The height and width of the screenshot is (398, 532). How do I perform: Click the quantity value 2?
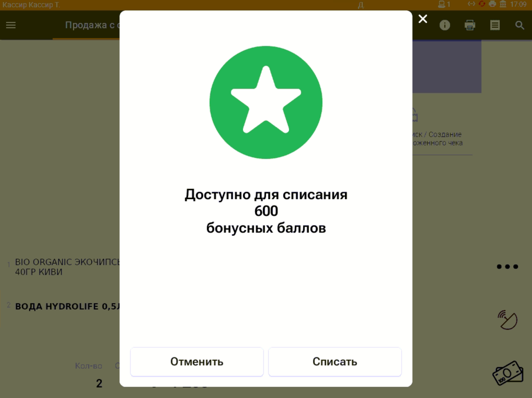99,383
